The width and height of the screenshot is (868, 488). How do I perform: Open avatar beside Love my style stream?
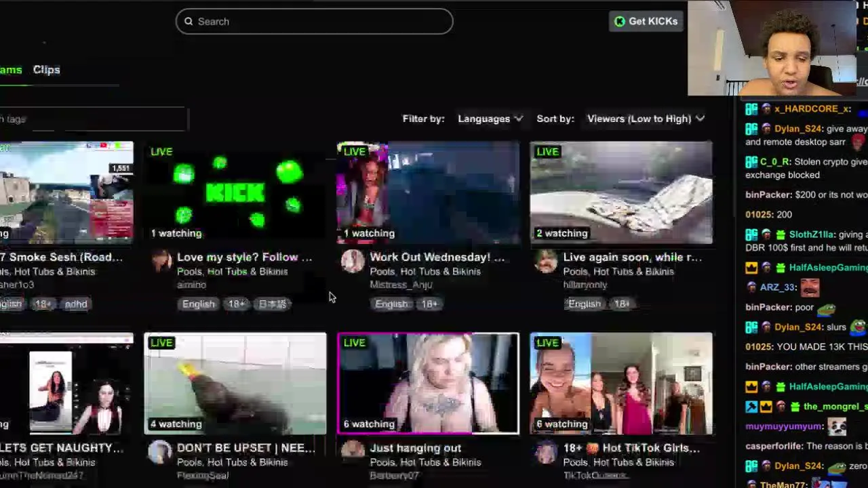pos(161,261)
